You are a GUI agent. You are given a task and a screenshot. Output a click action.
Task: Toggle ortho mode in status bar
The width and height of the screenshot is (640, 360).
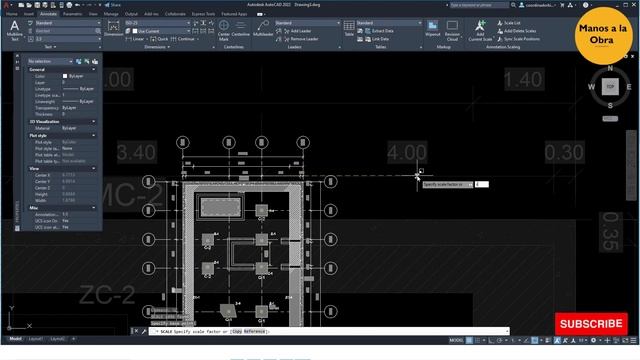491,340
